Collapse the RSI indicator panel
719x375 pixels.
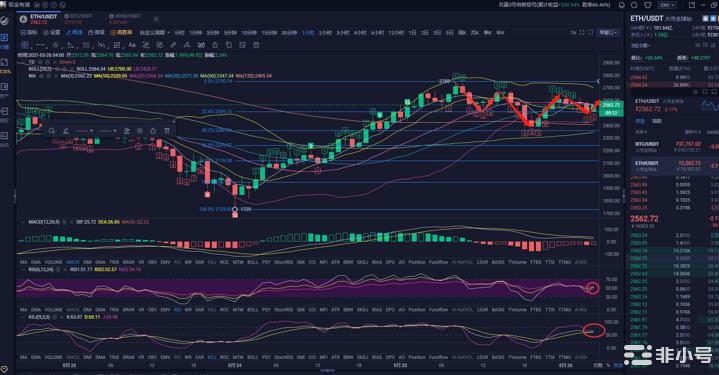coord(23,270)
